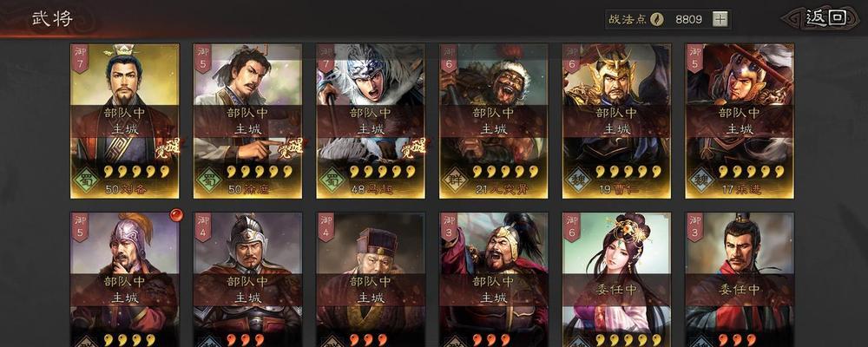Click the 群 faction badge on 兀突骨
This screenshot has height=347, width=868.
point(456,179)
